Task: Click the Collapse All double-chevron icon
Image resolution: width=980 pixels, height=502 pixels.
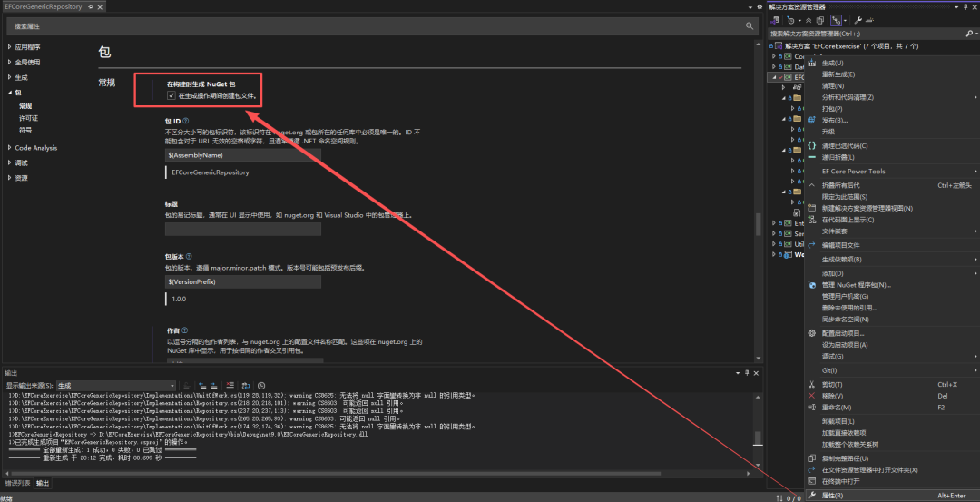Action: pyautogui.click(x=808, y=21)
